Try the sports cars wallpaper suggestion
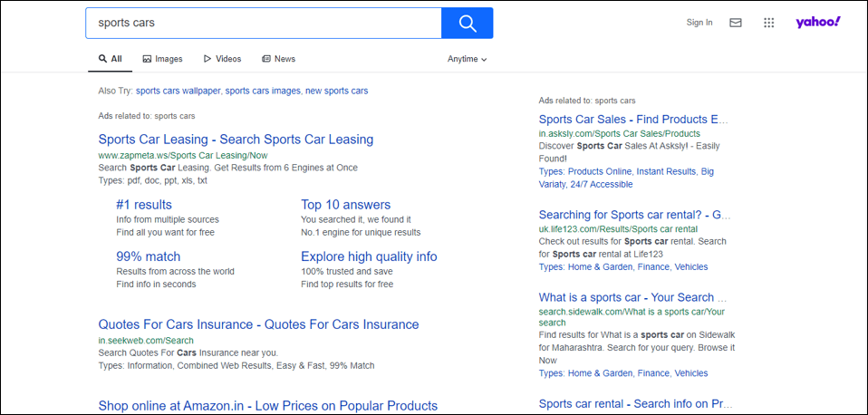 [178, 91]
